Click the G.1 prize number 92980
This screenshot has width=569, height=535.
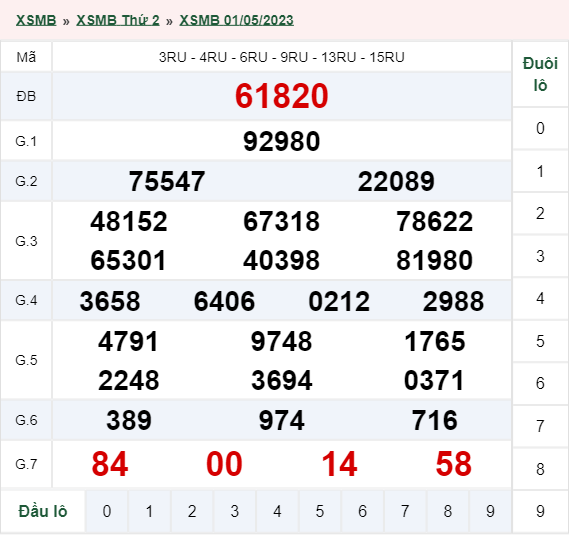click(282, 141)
